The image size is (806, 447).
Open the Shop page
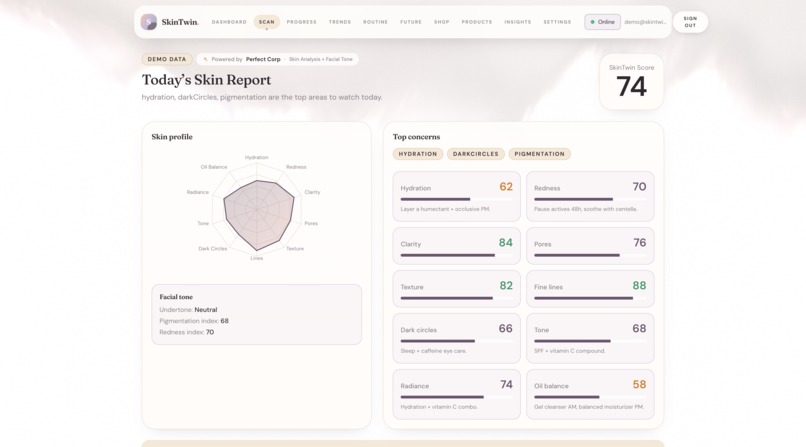coord(442,22)
